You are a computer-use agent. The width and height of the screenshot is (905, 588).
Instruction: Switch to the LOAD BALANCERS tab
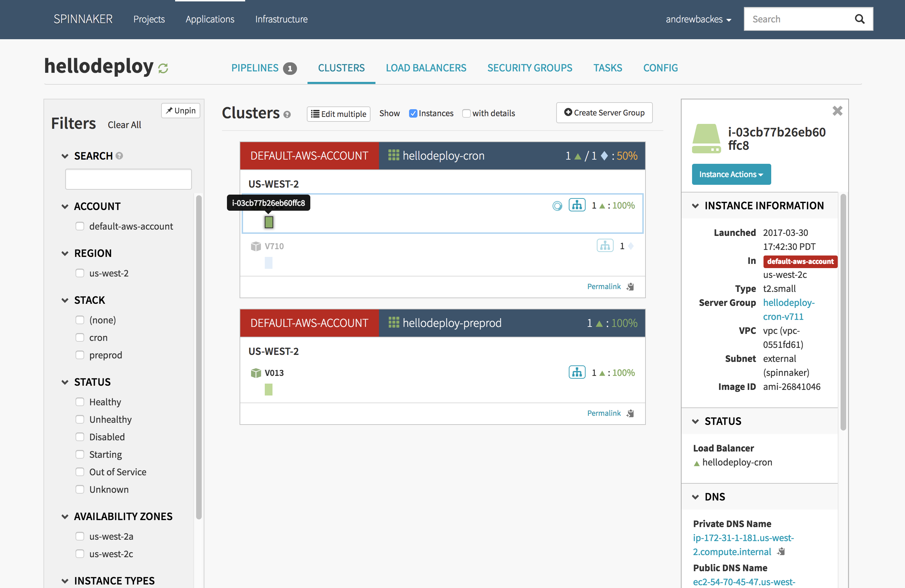pyautogui.click(x=426, y=68)
